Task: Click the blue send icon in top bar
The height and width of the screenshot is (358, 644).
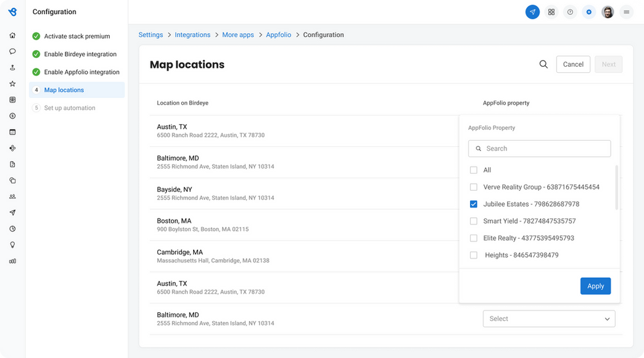Action: pyautogui.click(x=532, y=12)
